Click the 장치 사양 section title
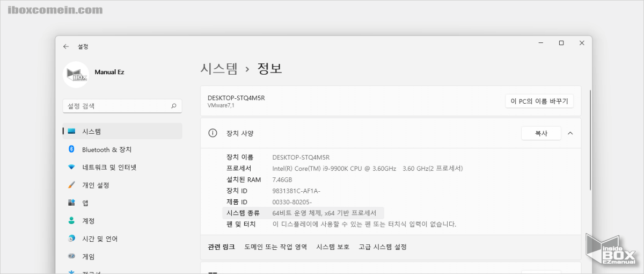 [x=239, y=133]
